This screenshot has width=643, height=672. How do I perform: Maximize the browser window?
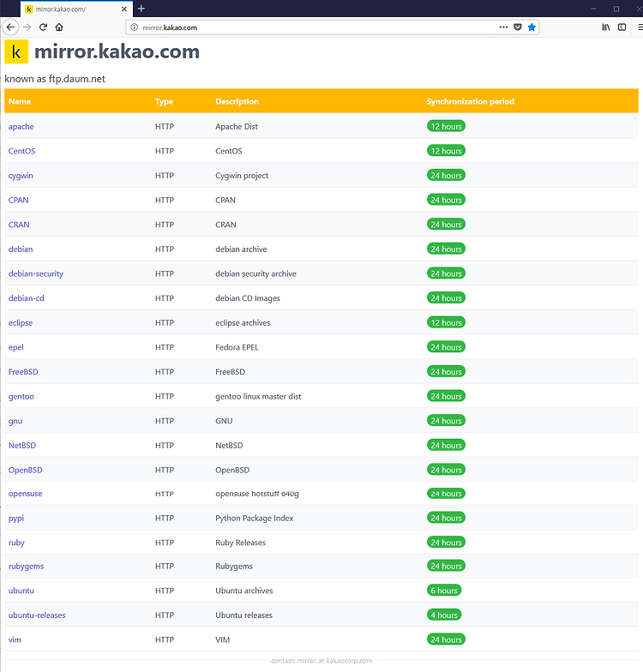click(x=616, y=9)
